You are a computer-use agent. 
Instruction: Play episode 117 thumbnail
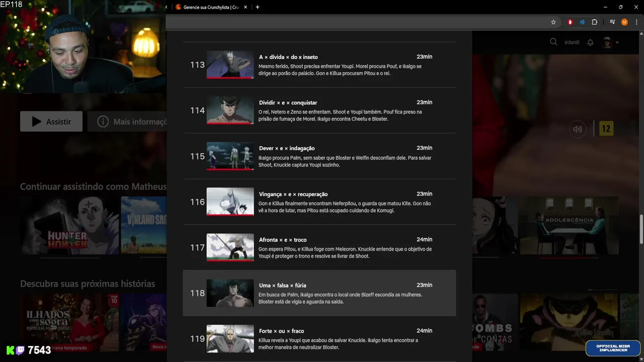pos(230,247)
